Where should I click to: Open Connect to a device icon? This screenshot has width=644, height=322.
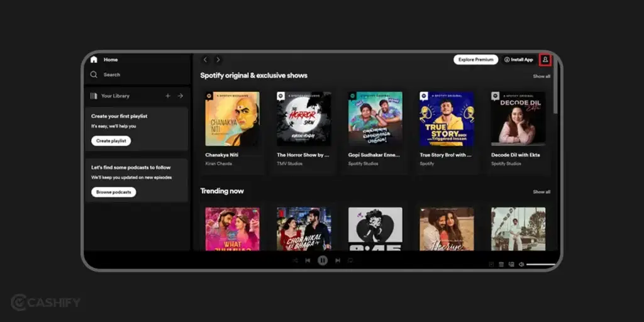click(511, 265)
